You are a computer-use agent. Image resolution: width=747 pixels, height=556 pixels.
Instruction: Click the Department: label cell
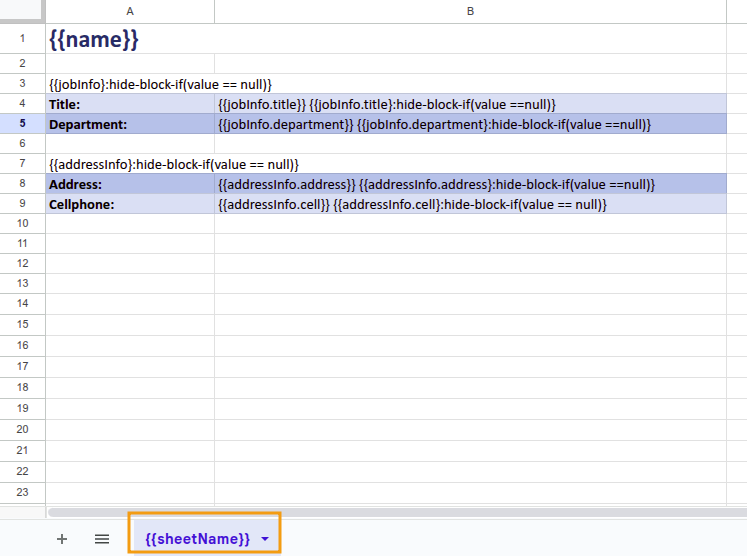click(129, 124)
